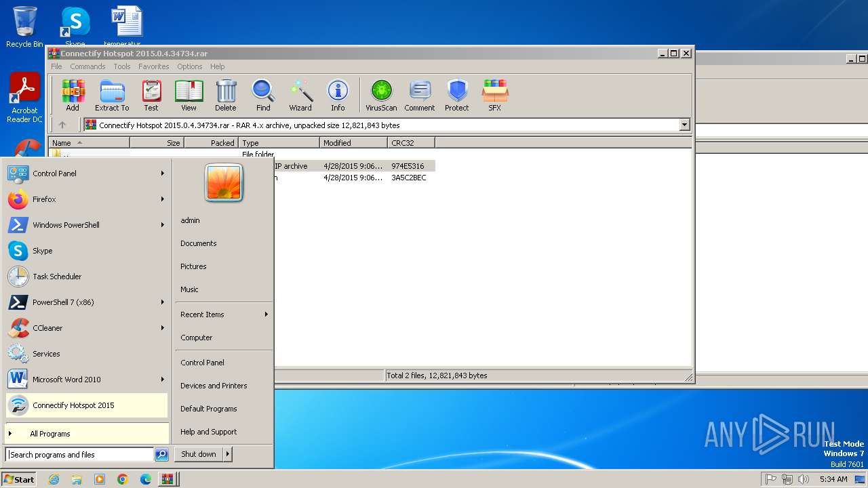Launch Connectify Hotspot 2015
This screenshot has width=868, height=488.
(86, 405)
